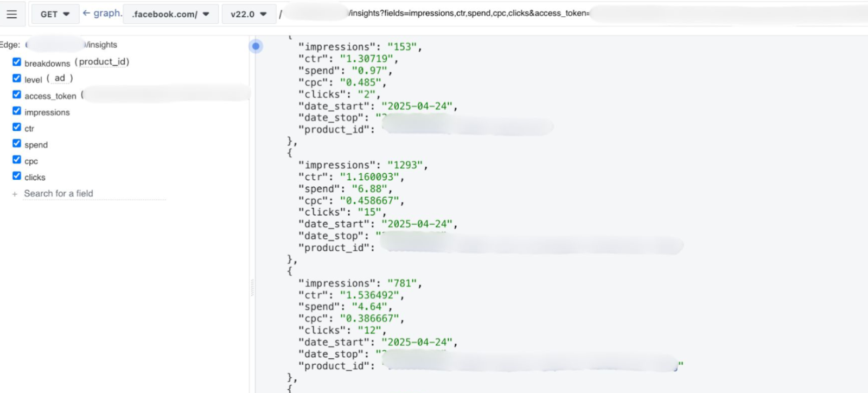Screen dimensions: 868x393
Task: Uncheck the cpc field checkbox
Action: pos(17,160)
